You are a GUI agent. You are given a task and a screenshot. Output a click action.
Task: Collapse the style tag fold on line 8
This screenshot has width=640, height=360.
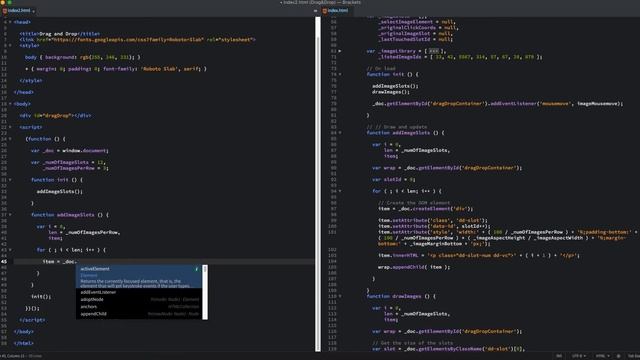click(x=10, y=45)
